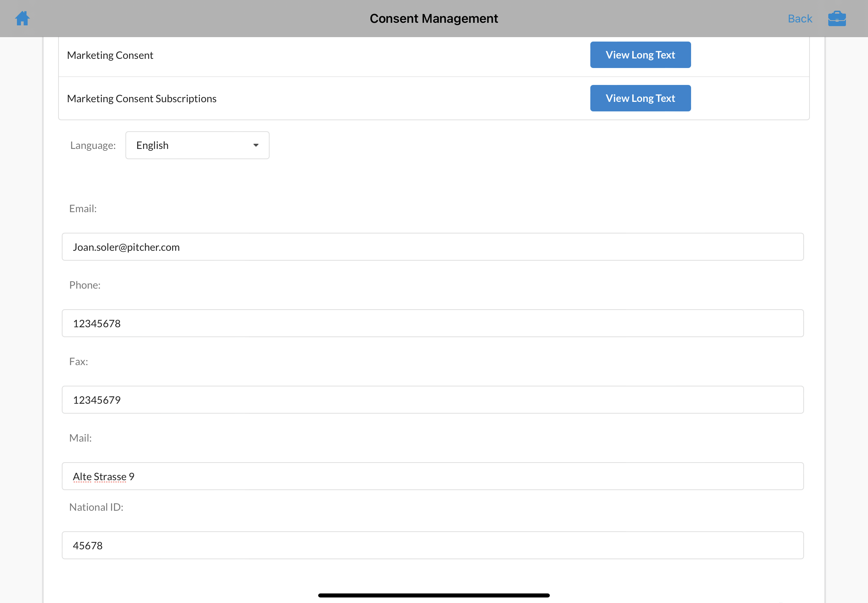This screenshot has height=603, width=868.
Task: Tap the bottom home indicator bar
Action: pos(433,595)
